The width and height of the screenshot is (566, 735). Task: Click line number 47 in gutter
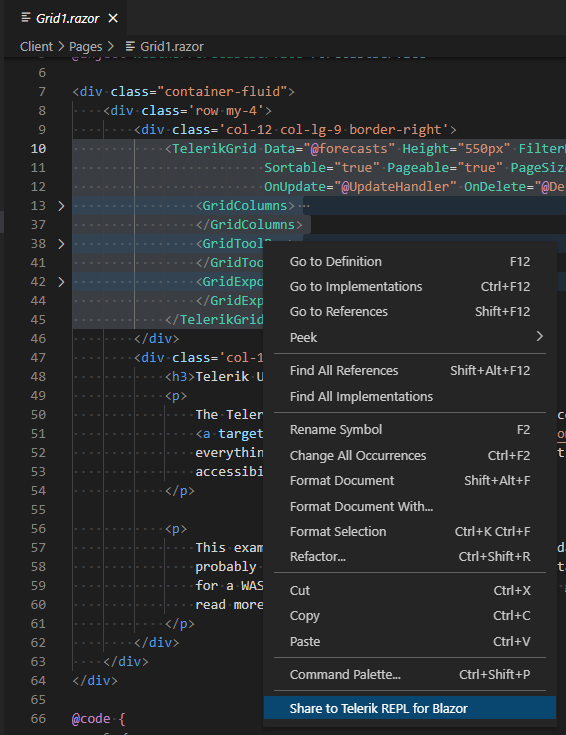pyautogui.click(x=38, y=358)
